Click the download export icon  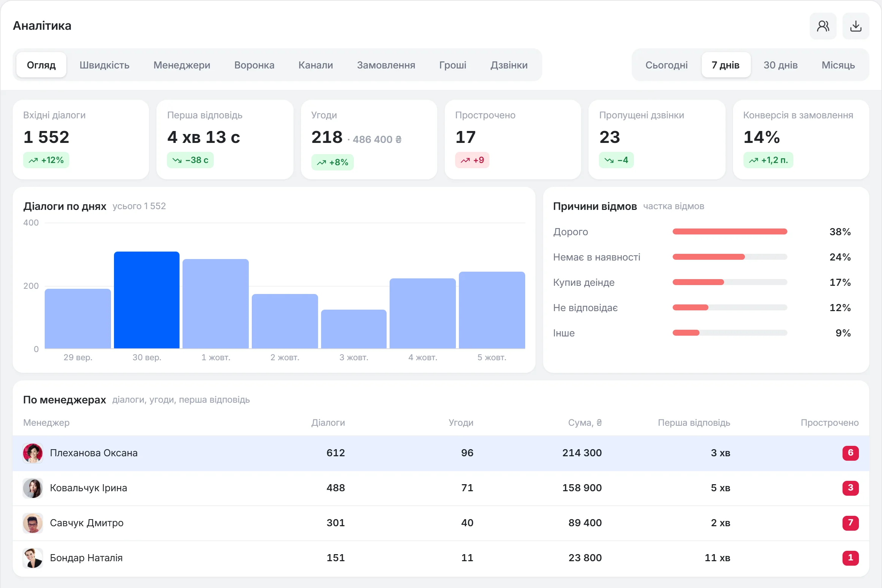855,26
